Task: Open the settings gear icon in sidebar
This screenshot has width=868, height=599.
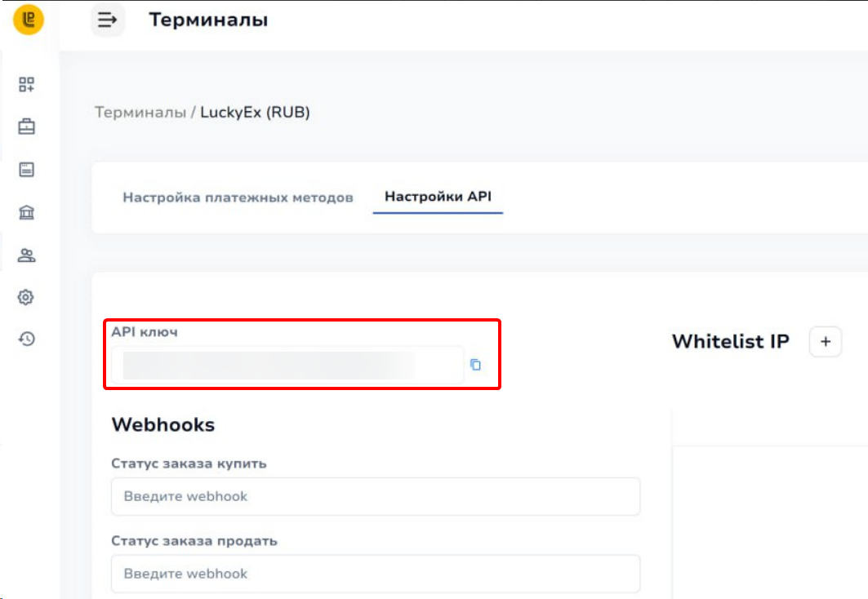Action: pos(26,297)
